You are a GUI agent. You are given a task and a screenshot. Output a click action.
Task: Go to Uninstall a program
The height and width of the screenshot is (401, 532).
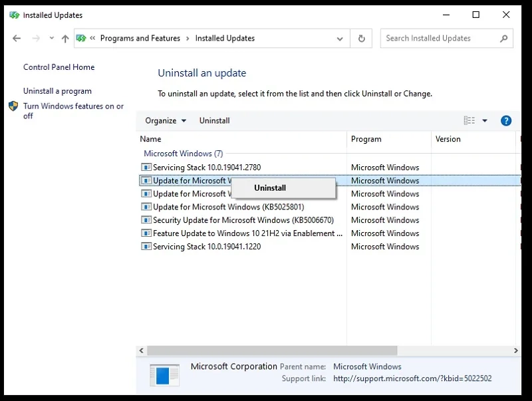point(57,91)
